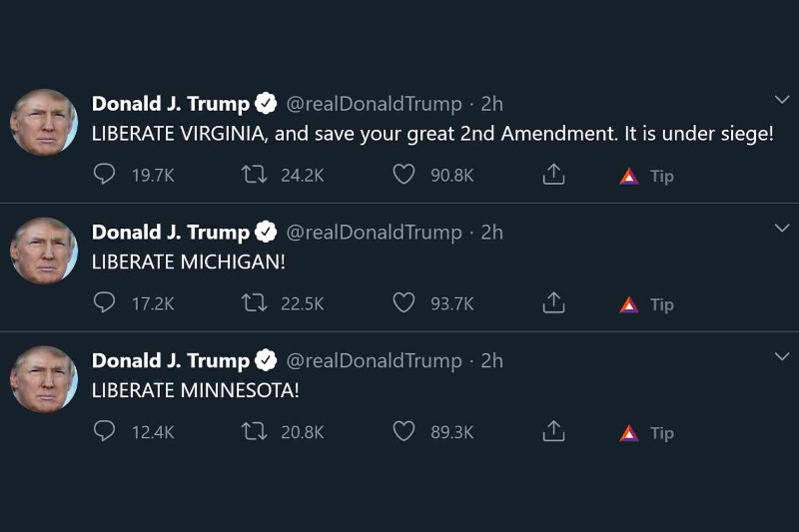Share the LIBERATE VIRGINIA tweet
The width and height of the screenshot is (799, 532).
pyautogui.click(x=553, y=175)
